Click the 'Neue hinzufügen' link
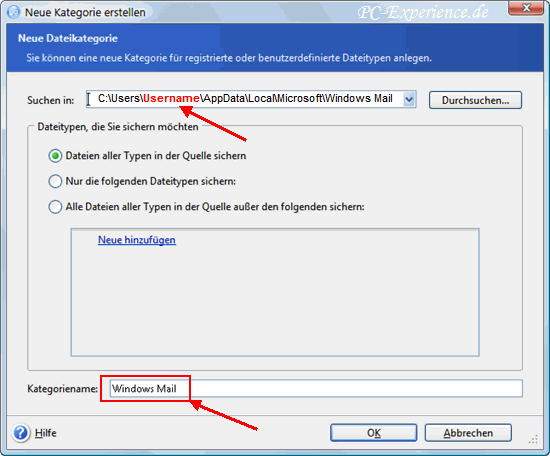The width and height of the screenshot is (550, 456). click(x=137, y=240)
